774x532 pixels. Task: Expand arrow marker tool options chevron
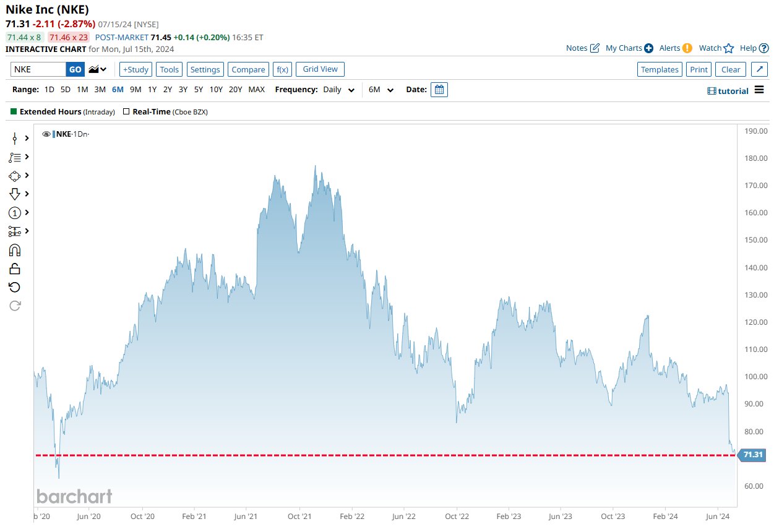tap(27, 194)
